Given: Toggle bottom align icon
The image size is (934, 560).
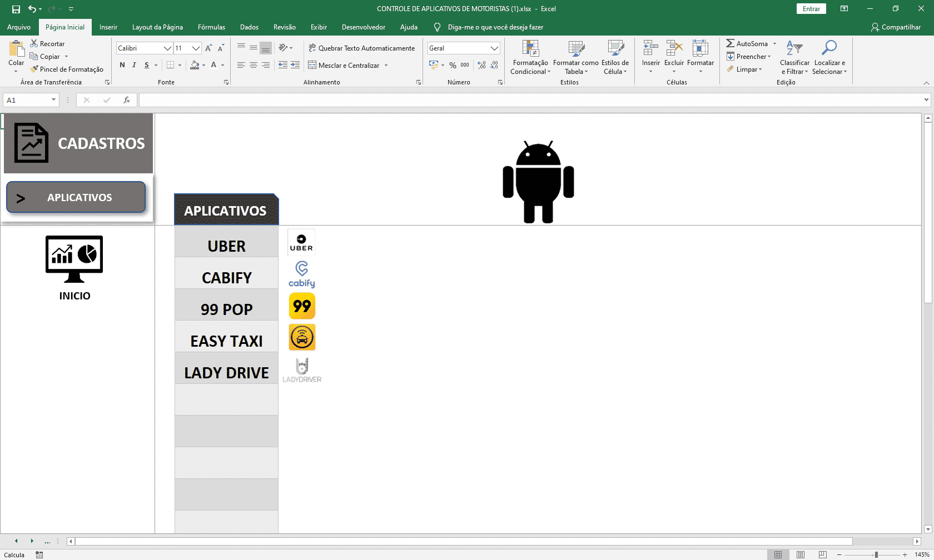Looking at the screenshot, I should [266, 48].
